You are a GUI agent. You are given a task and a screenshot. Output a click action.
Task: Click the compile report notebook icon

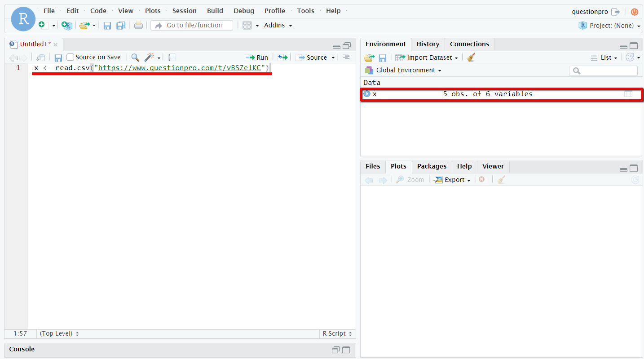point(172,58)
